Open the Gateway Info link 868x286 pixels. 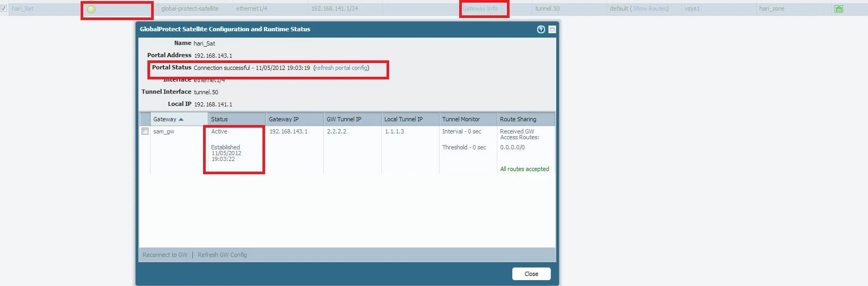coord(480,8)
